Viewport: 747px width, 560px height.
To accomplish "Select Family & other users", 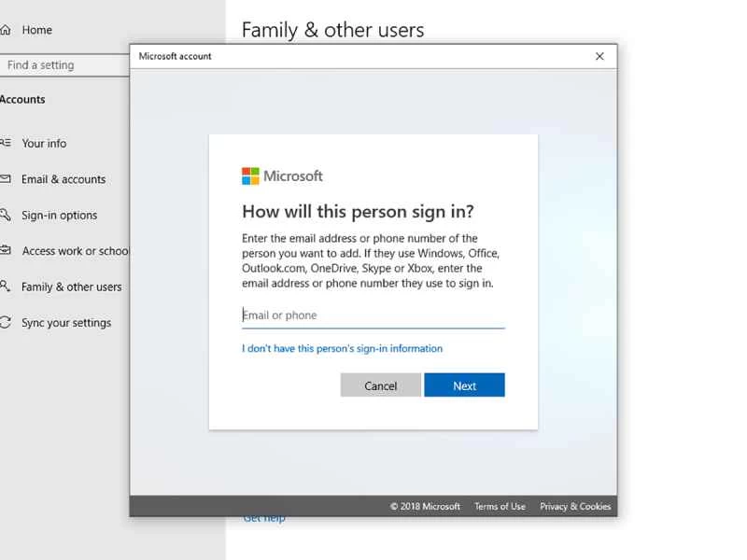I will (x=71, y=287).
